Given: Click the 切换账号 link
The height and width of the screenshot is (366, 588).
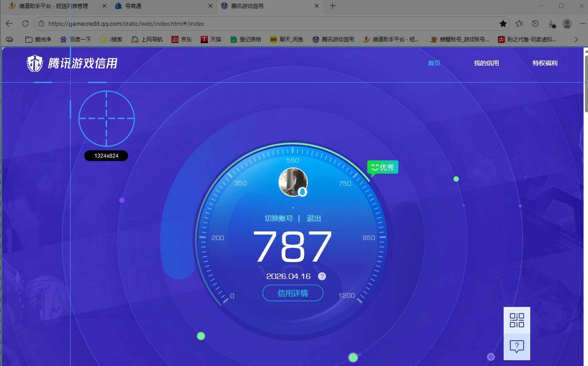Looking at the screenshot, I should click(278, 219).
